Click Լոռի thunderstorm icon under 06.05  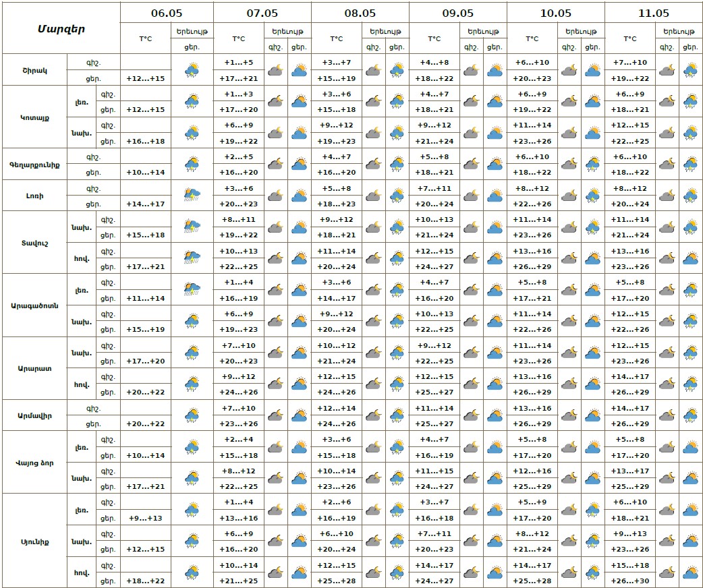(192, 196)
